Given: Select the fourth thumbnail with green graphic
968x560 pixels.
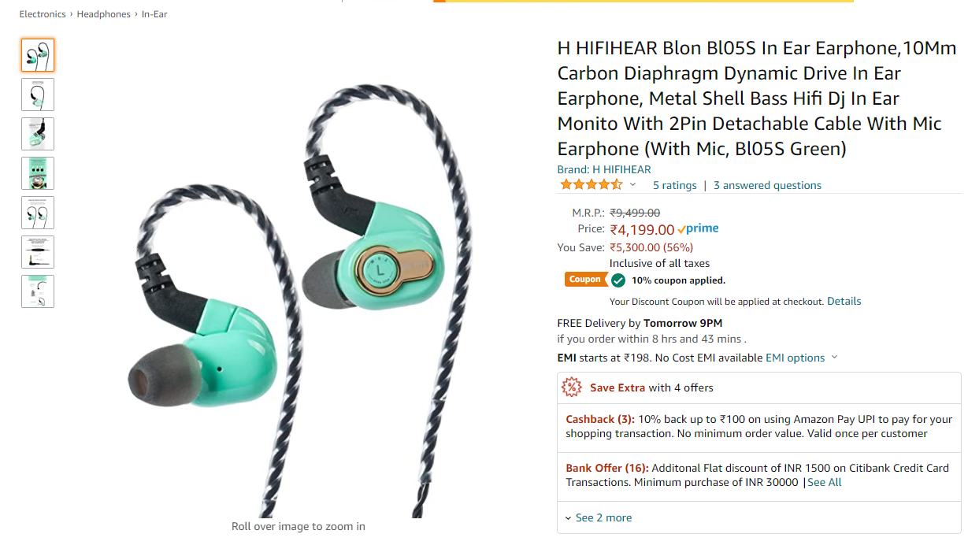Looking at the screenshot, I should coord(38,173).
